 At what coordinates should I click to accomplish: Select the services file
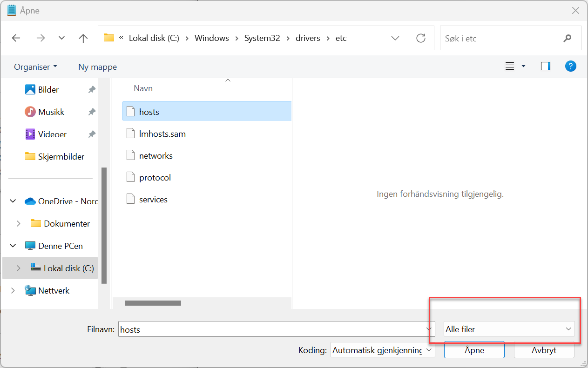coord(153,200)
